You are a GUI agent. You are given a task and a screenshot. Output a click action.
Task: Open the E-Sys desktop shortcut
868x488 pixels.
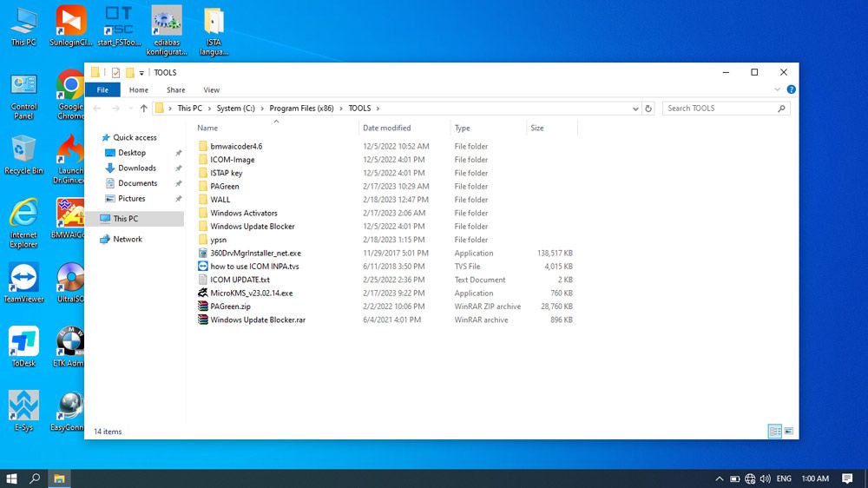pos(23,411)
